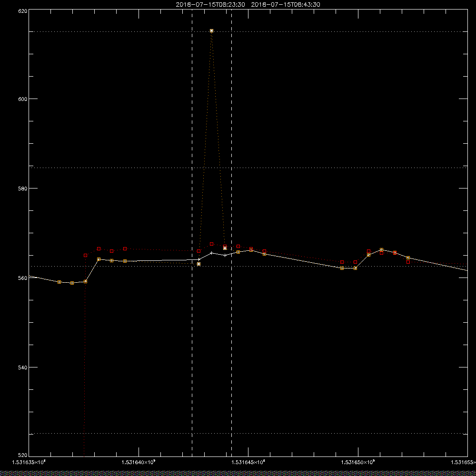Click the 1.531635×10⁹ x-axis label
Image resolution: width=476 pixels, height=476 pixels.
29,462
